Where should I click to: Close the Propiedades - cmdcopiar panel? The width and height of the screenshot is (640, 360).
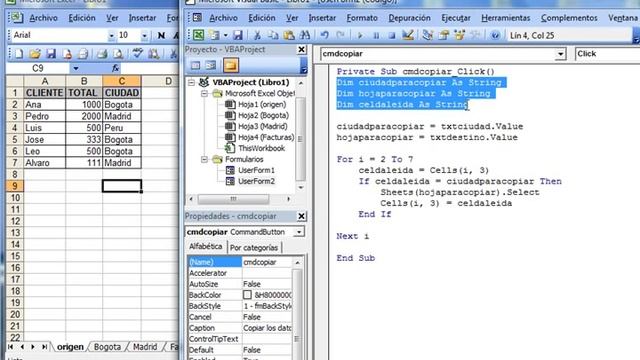(301, 216)
